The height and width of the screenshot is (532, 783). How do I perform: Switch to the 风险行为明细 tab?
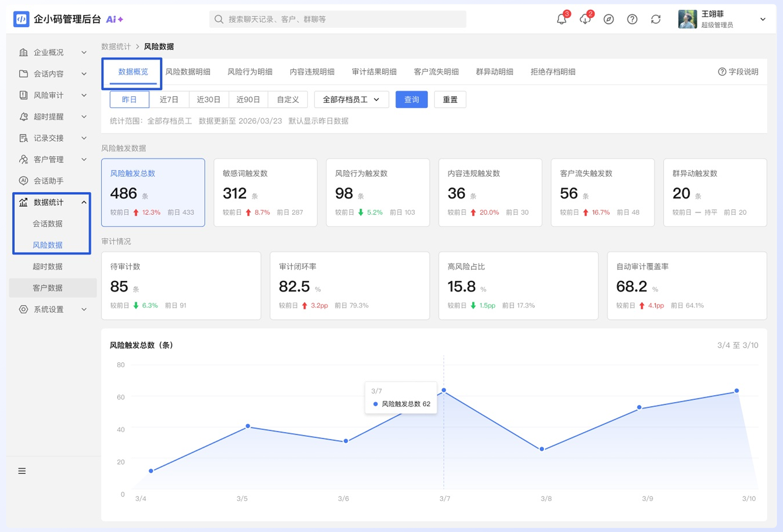coord(250,72)
